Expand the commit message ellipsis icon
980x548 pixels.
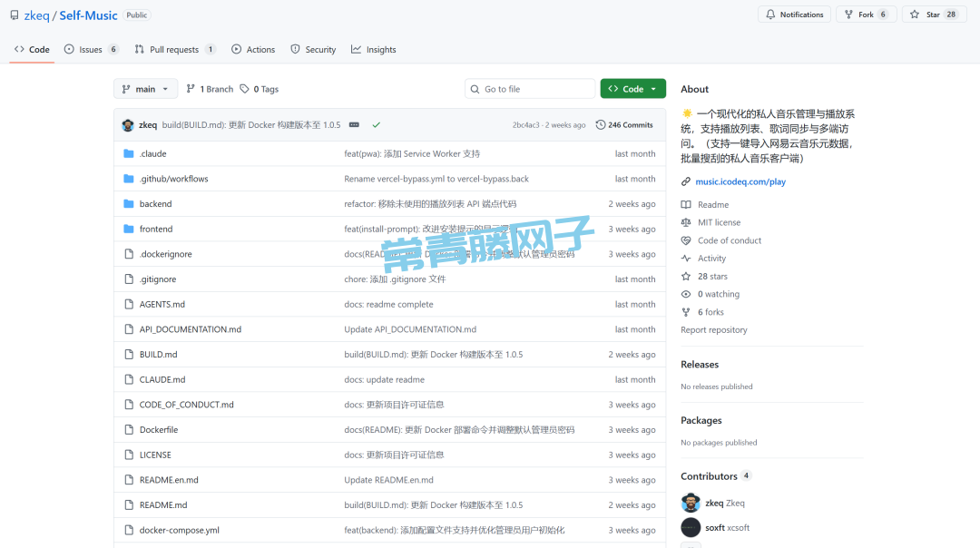tap(354, 125)
